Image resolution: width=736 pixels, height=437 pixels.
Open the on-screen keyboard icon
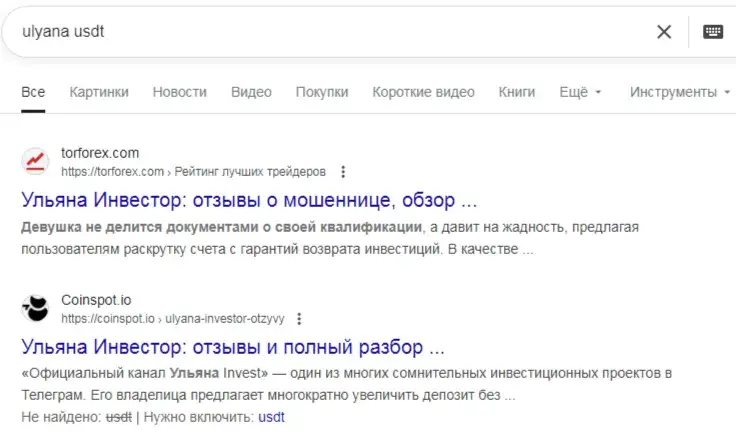click(713, 32)
